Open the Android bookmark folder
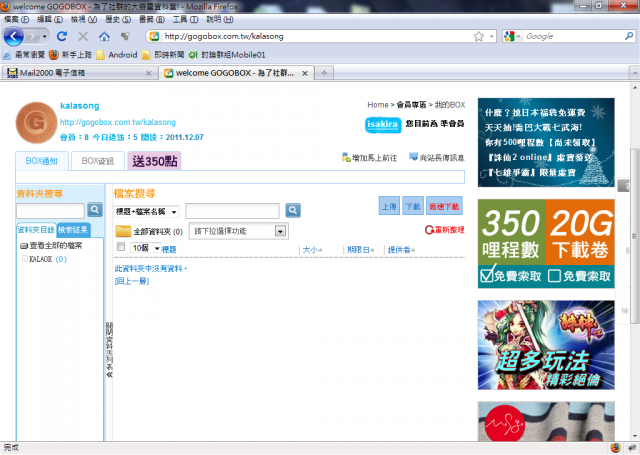The image size is (640, 455). point(117,55)
